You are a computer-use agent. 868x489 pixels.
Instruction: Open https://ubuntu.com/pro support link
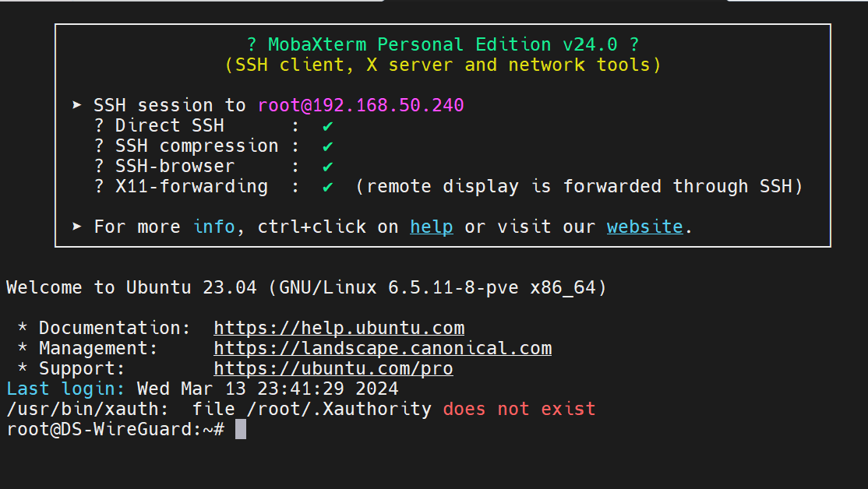[333, 368]
